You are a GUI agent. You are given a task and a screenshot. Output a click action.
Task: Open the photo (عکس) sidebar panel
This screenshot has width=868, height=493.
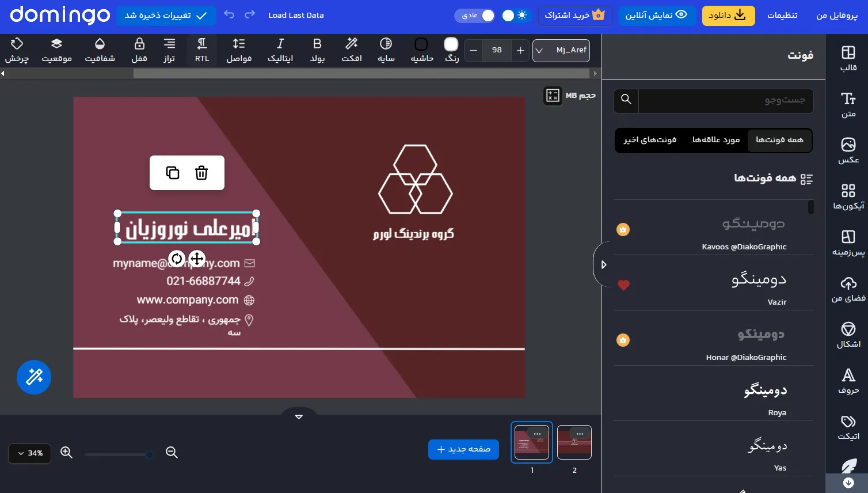coord(848,151)
